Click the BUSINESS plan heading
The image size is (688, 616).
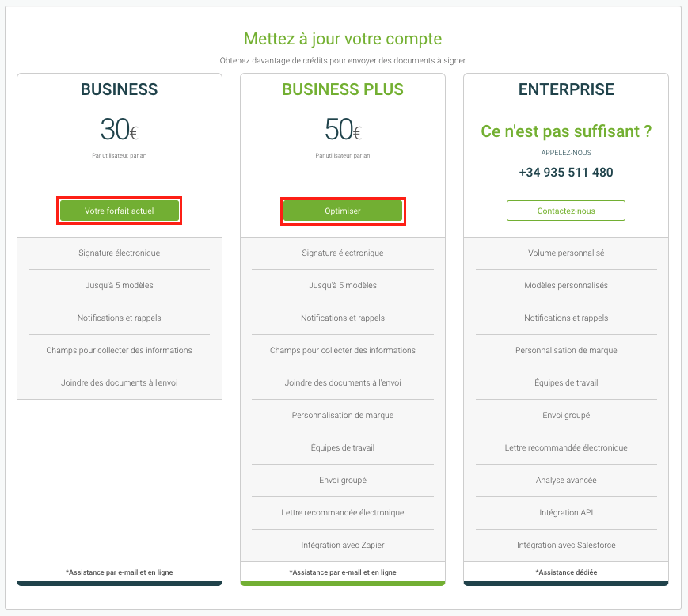click(x=120, y=89)
